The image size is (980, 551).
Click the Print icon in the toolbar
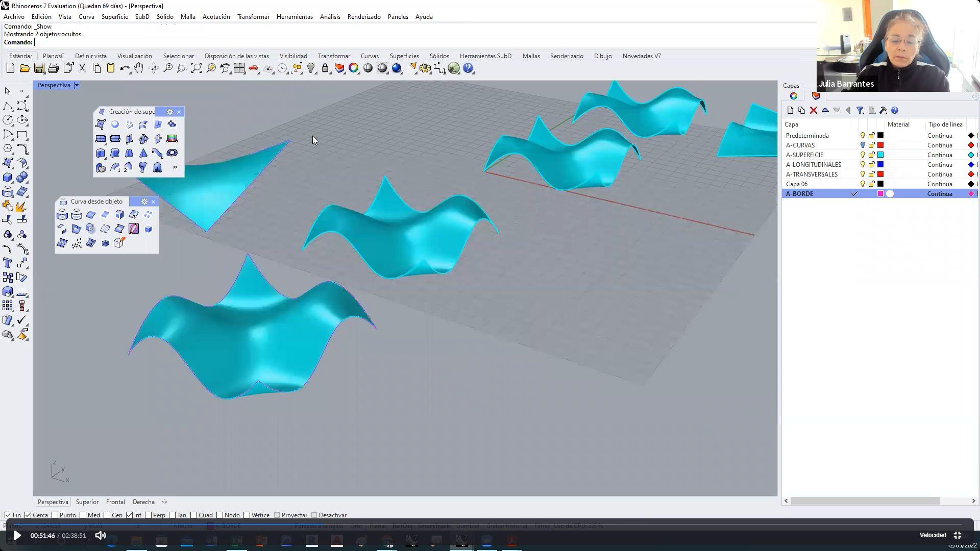click(53, 68)
